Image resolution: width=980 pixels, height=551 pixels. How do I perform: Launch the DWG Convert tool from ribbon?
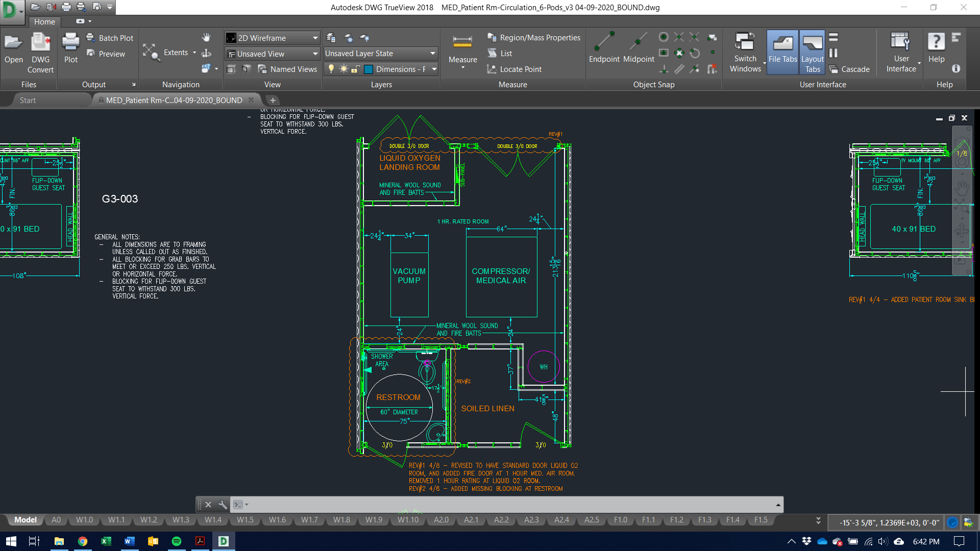(40, 53)
